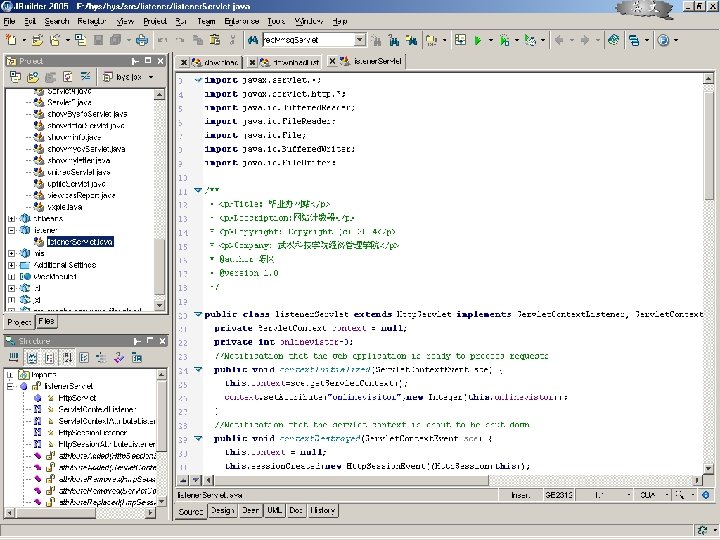Open the search text combo box dropdown
The width and height of the screenshot is (720, 540).
[x=359, y=40]
